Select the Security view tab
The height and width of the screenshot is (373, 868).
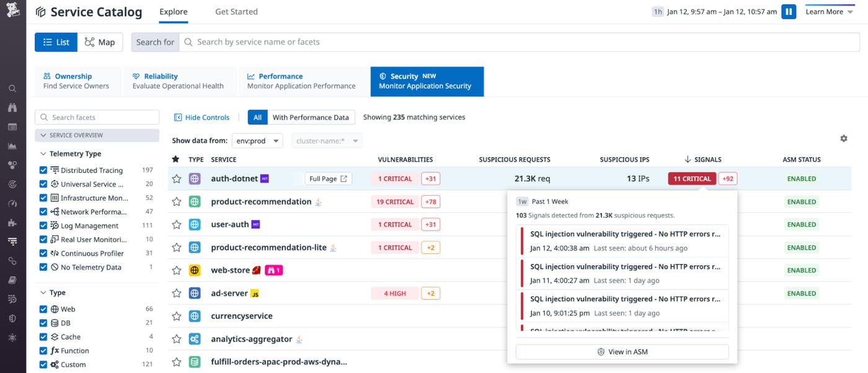click(427, 81)
